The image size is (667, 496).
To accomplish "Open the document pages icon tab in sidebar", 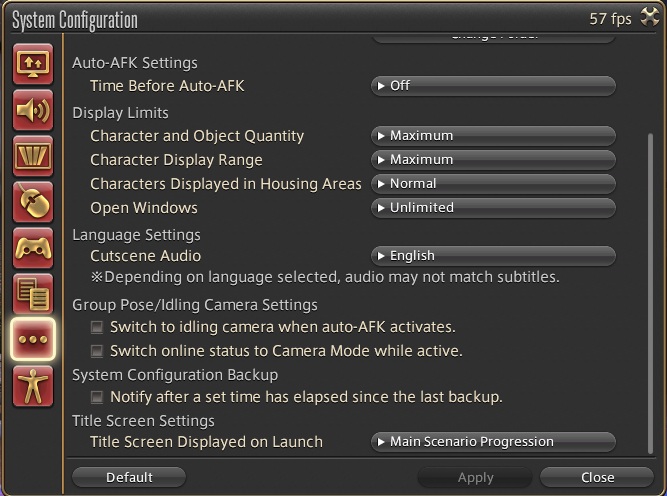I will tap(33, 294).
